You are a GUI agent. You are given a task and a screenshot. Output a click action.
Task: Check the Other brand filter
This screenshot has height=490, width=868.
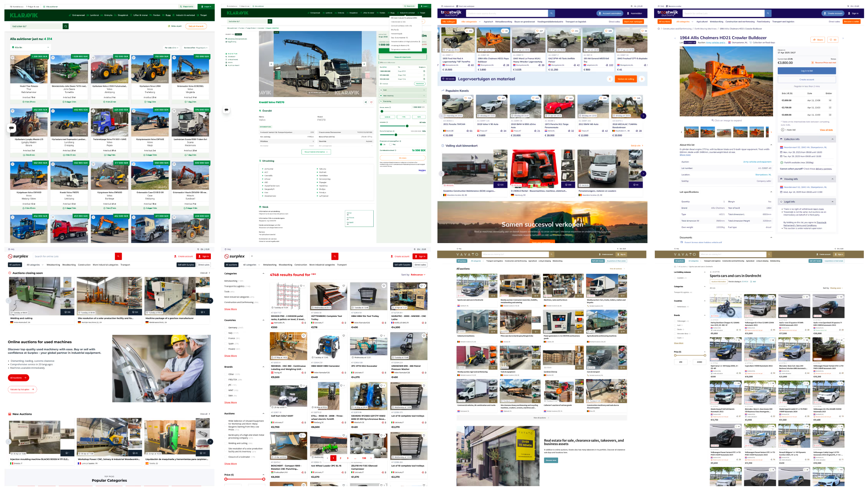click(x=226, y=374)
